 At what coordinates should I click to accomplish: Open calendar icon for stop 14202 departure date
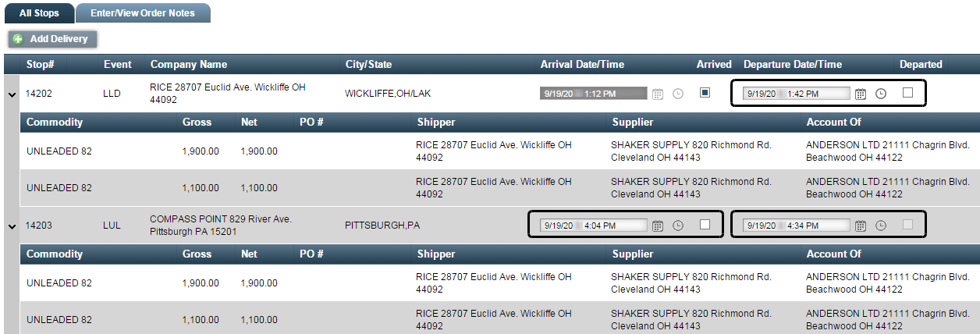[x=861, y=94]
